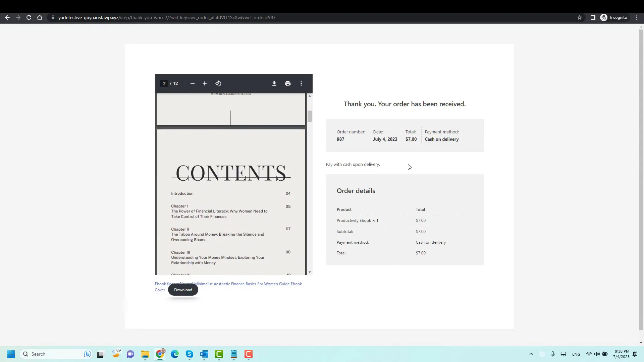Click the black Download button

tap(183, 290)
